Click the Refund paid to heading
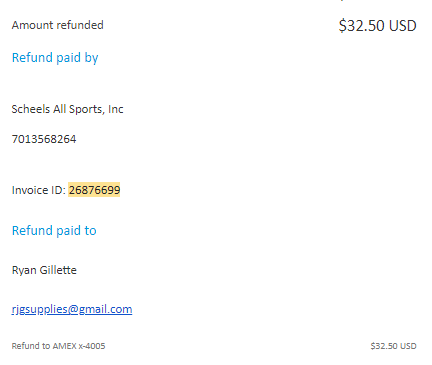 click(x=54, y=230)
